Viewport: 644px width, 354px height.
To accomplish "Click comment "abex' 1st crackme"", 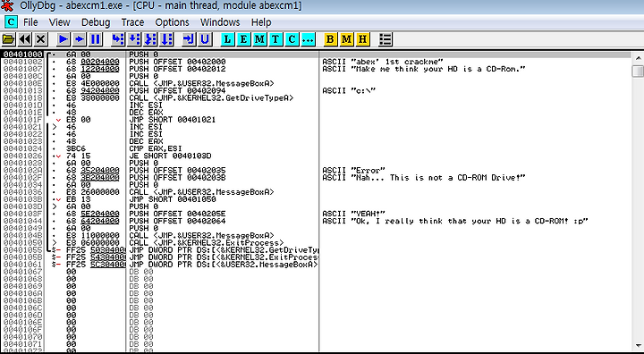I will (383, 62).
